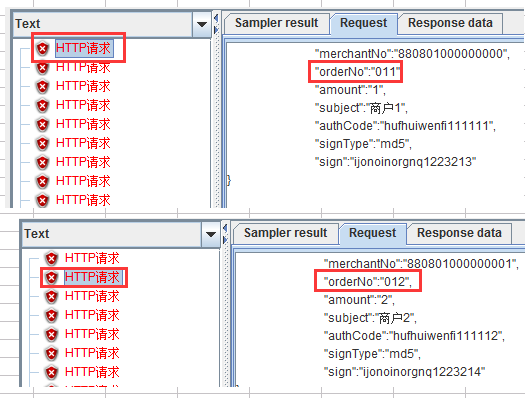Click authCode hufhuiwenfi111111 line

[405, 126]
